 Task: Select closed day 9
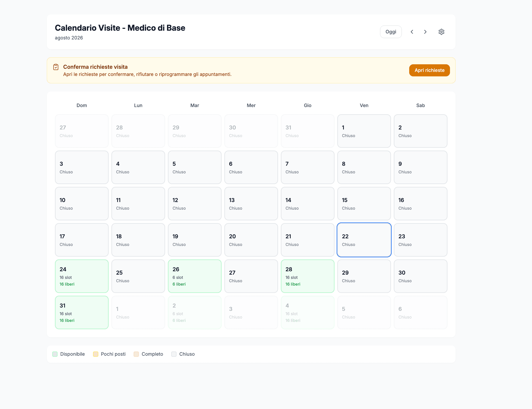click(x=420, y=167)
